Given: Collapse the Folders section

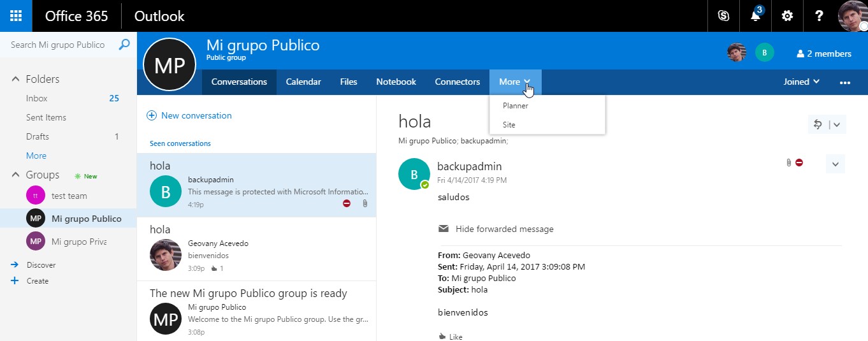Looking at the screenshot, I should (15, 79).
